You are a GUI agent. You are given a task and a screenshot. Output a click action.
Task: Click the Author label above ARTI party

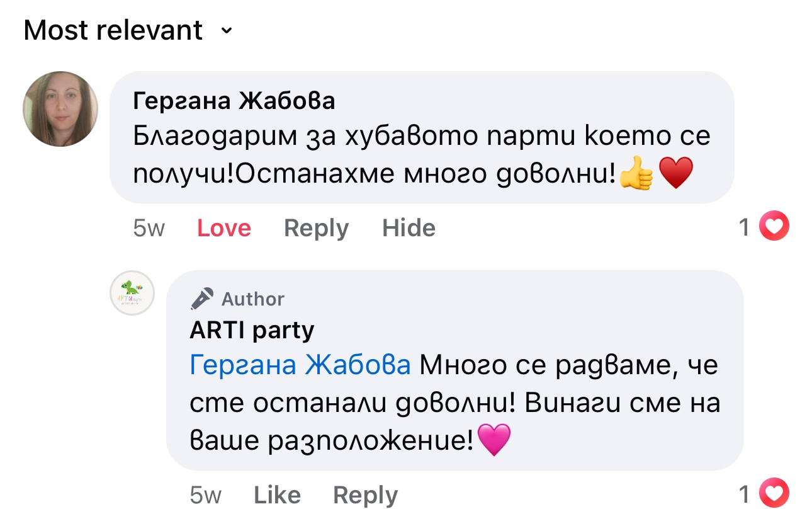[x=252, y=299]
